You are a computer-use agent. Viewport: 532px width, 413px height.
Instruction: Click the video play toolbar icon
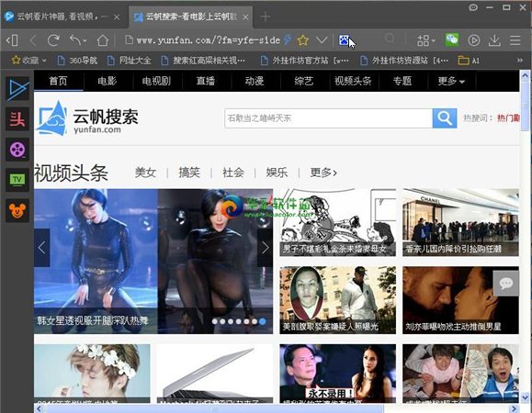coord(473,40)
